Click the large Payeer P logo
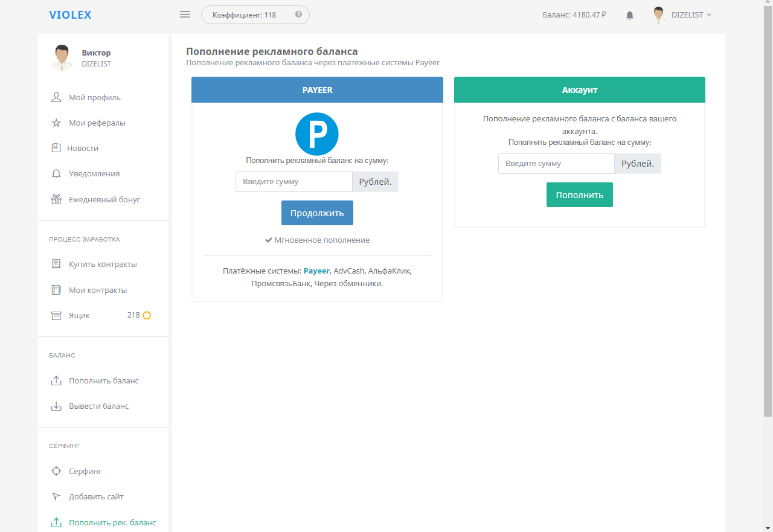773x532 pixels. tap(317, 134)
